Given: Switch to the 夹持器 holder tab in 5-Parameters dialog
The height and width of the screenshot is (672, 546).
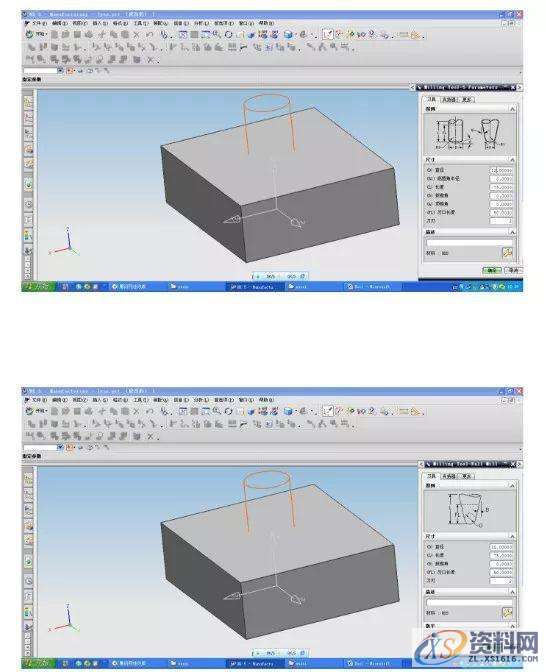Looking at the screenshot, I should click(x=448, y=99).
